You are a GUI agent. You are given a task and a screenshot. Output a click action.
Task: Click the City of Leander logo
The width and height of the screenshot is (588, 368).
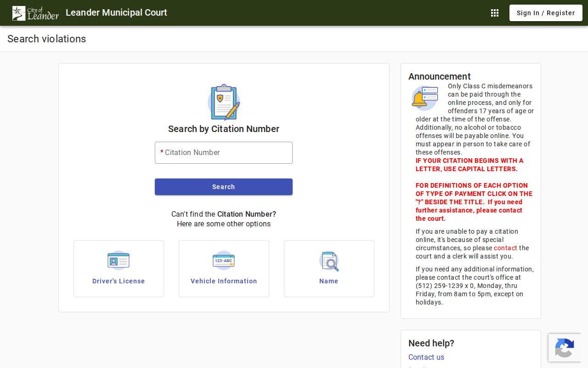[35, 13]
